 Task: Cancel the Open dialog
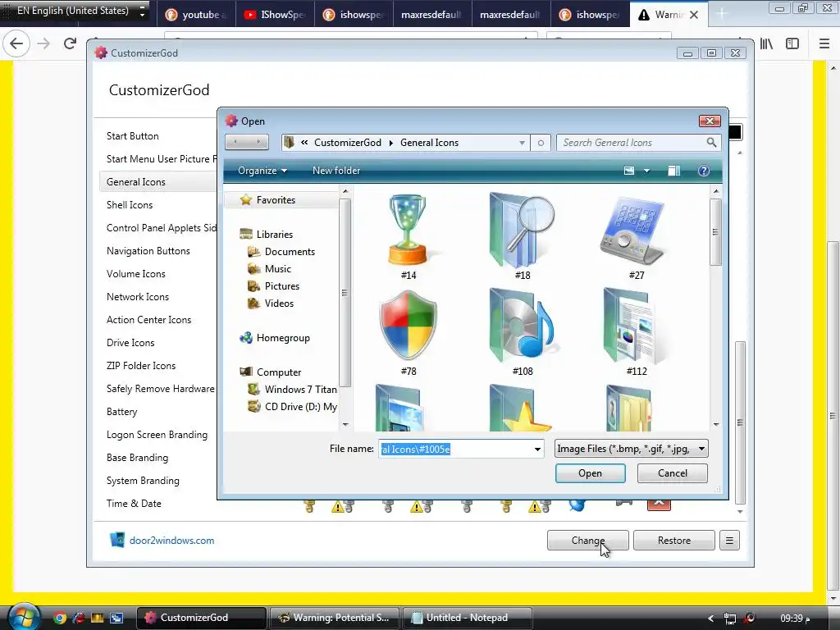(673, 473)
